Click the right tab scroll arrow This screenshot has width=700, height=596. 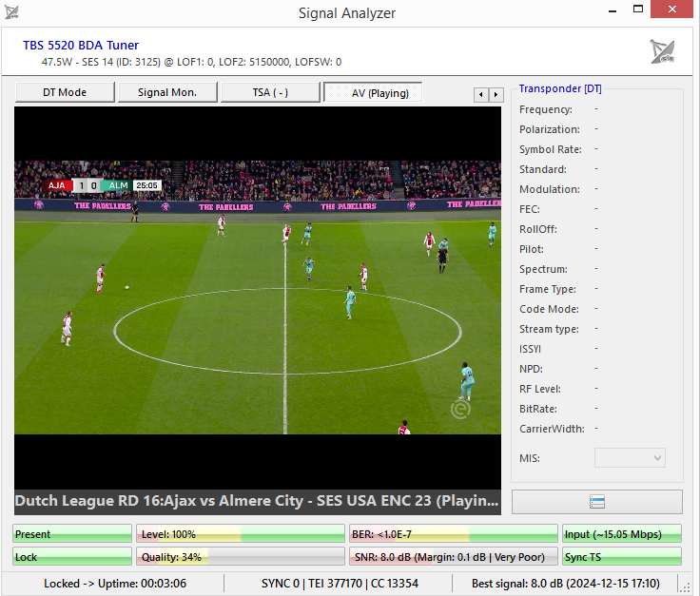[496, 94]
